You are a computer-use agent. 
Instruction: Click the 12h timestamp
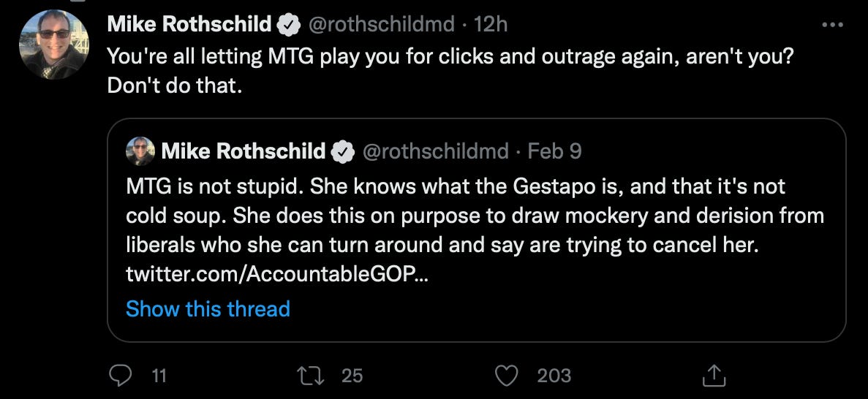click(491, 25)
